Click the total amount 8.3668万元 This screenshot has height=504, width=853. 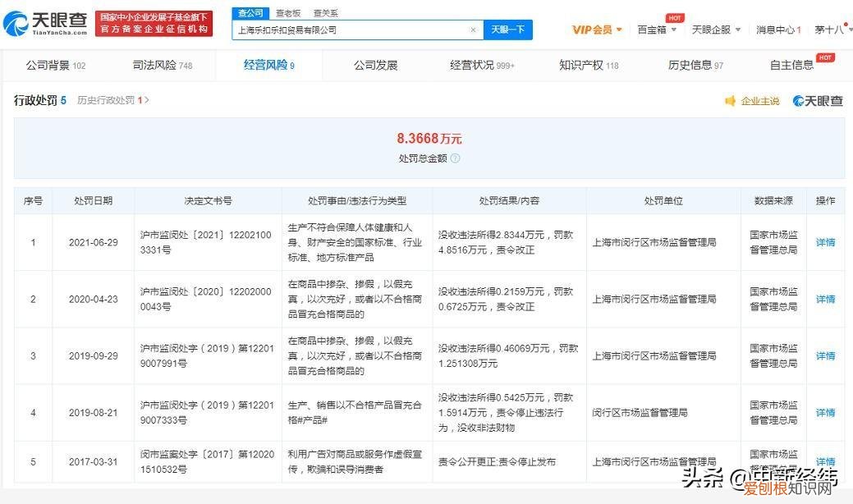click(x=429, y=139)
